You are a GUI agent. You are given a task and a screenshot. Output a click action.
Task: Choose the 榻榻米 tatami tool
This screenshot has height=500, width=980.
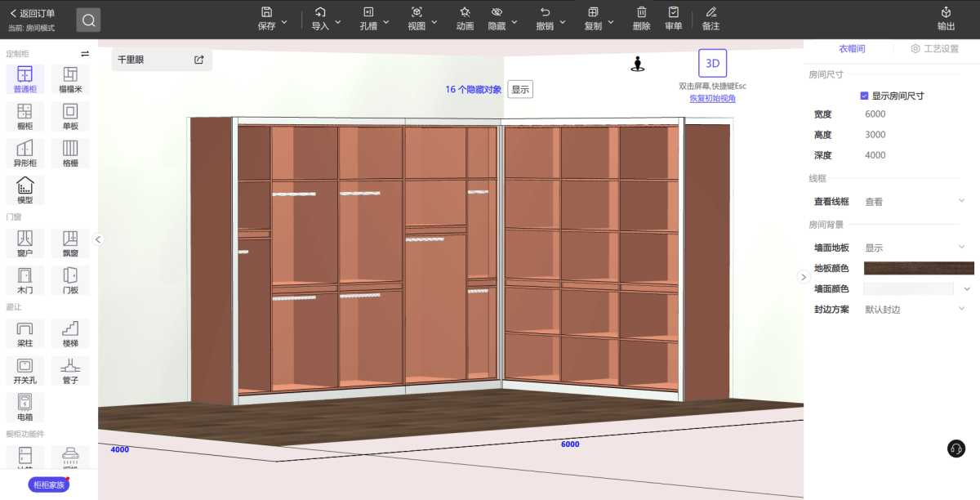pos(70,79)
